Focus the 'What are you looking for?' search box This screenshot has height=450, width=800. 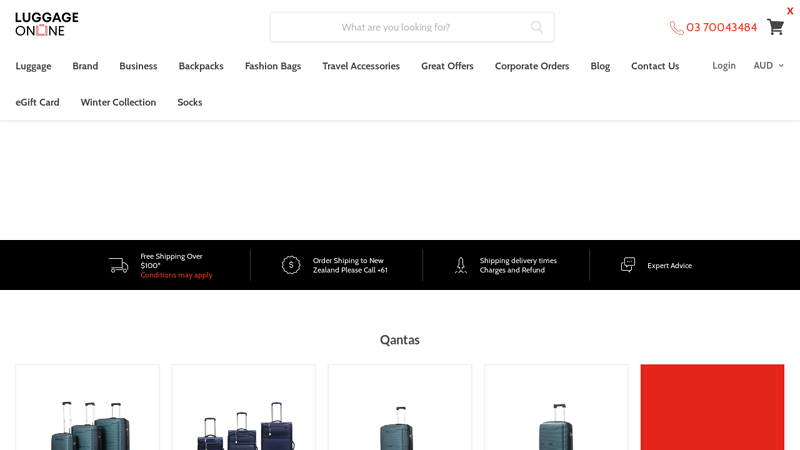click(412, 27)
